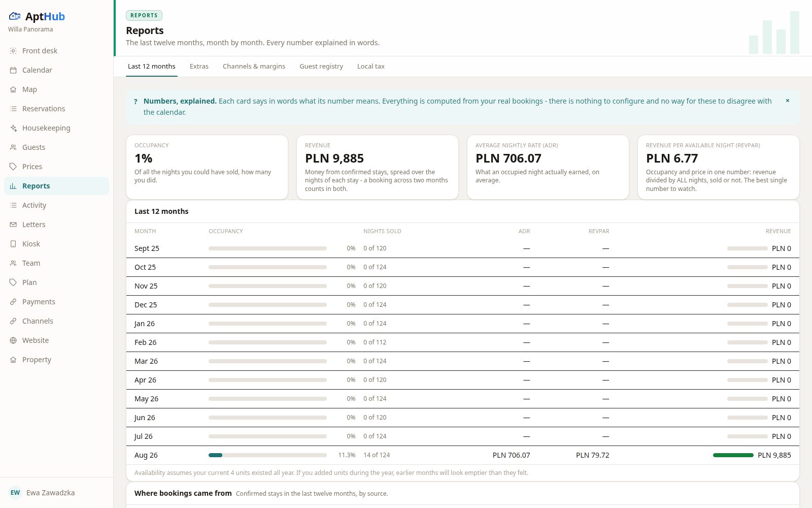Click the MONTH column header
The image size is (812, 508).
[x=145, y=231]
